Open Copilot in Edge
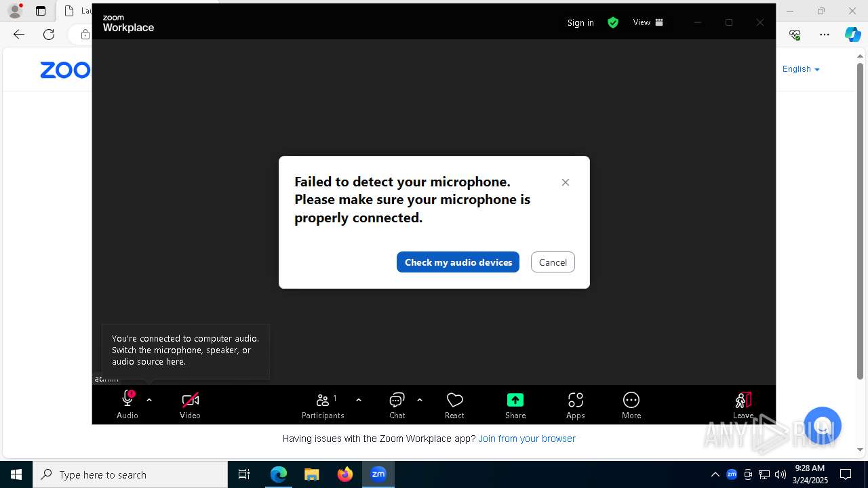Screen dimensions: 868x488 coord(852,35)
